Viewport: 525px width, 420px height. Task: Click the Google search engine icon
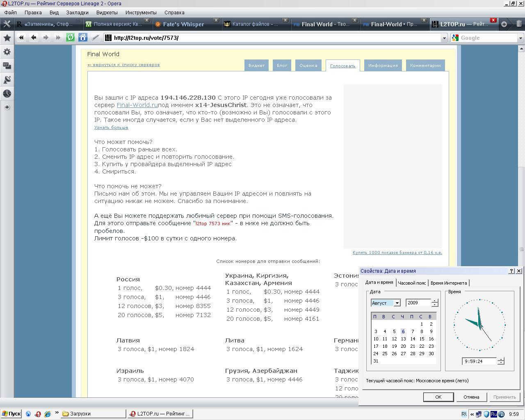(455, 38)
